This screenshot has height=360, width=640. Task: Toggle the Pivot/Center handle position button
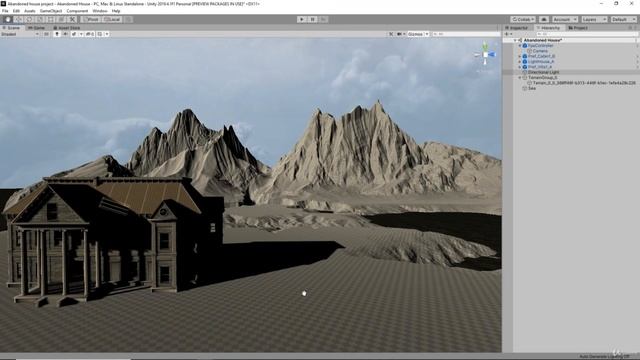click(90, 19)
